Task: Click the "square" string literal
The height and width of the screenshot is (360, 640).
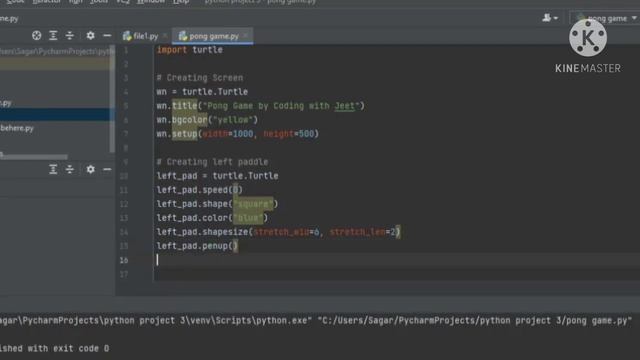Action: click(x=253, y=204)
